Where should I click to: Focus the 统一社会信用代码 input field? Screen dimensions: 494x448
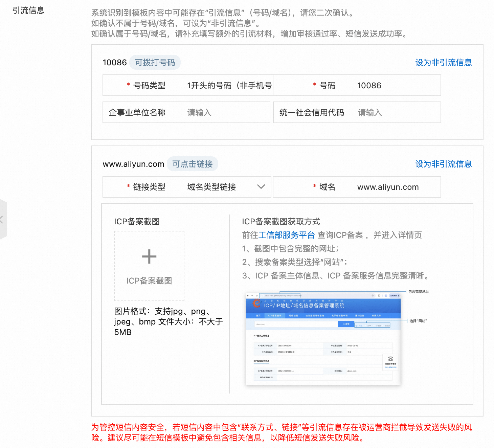(x=357, y=112)
